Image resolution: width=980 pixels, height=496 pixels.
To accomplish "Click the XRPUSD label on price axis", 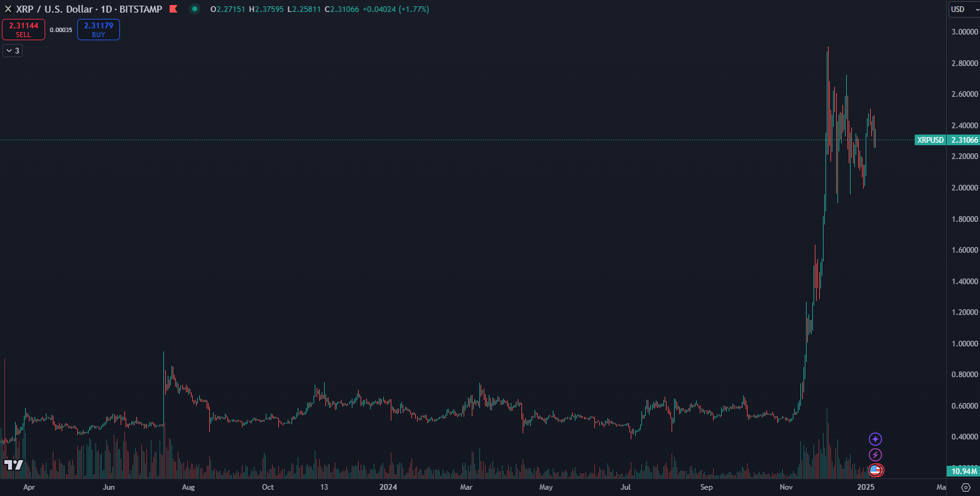I will 930,140.
